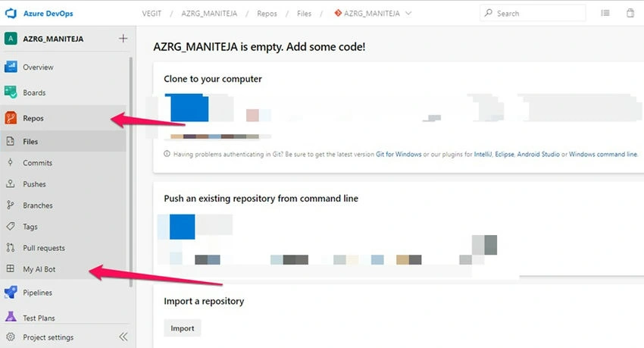Click the VEGIT breadcrumb link
Screen dimensions: 644x348
click(x=152, y=14)
